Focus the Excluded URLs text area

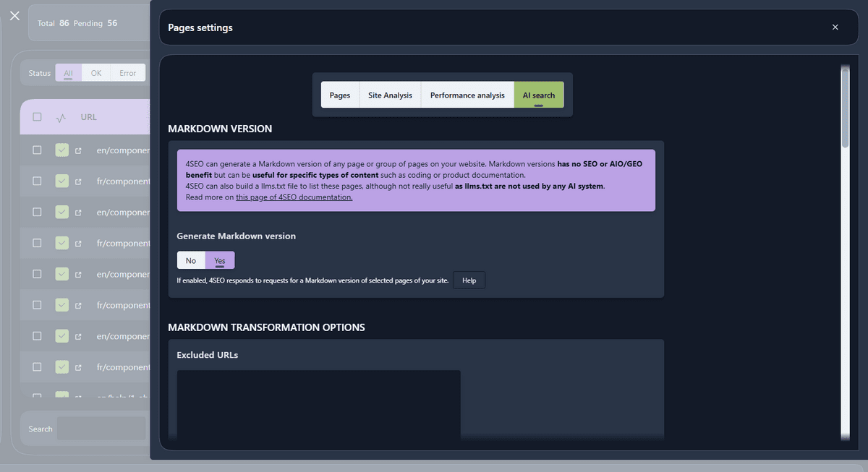pyautogui.click(x=319, y=405)
